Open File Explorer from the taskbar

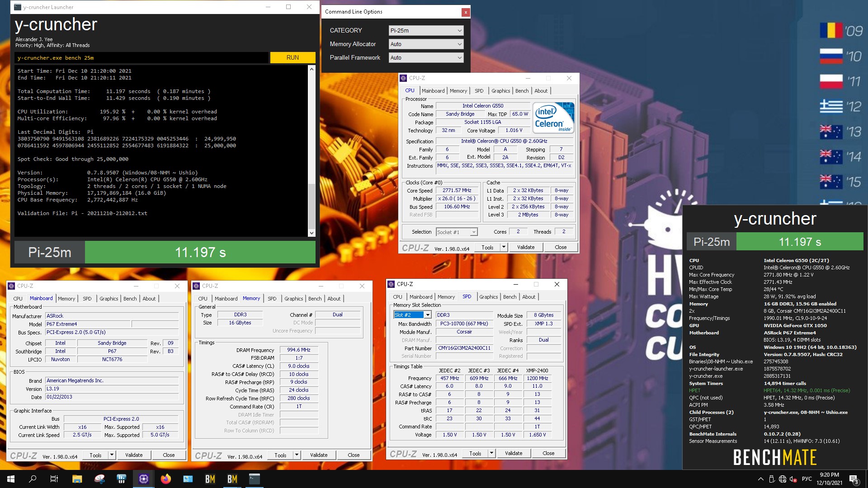point(77,479)
